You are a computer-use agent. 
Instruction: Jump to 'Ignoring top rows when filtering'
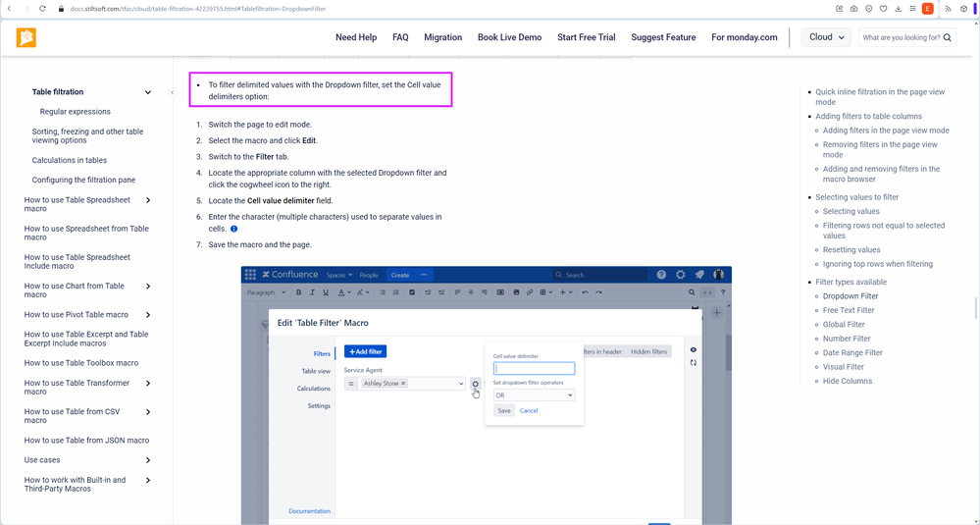pos(878,264)
